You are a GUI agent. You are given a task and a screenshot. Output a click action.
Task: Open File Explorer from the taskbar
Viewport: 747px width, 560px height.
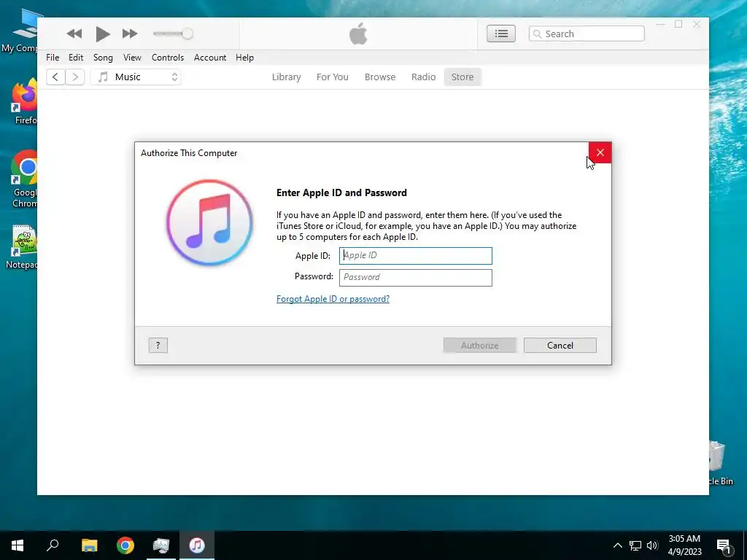pos(89,545)
